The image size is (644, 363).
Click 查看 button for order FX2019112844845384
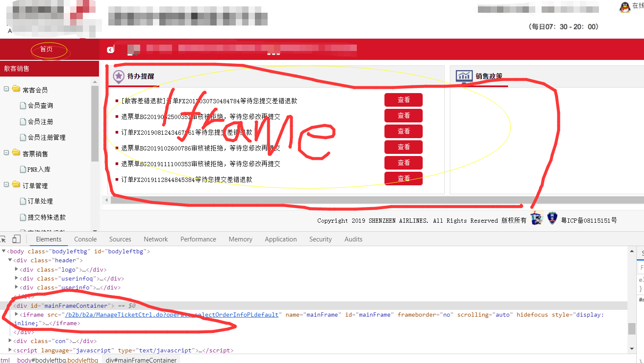click(403, 179)
